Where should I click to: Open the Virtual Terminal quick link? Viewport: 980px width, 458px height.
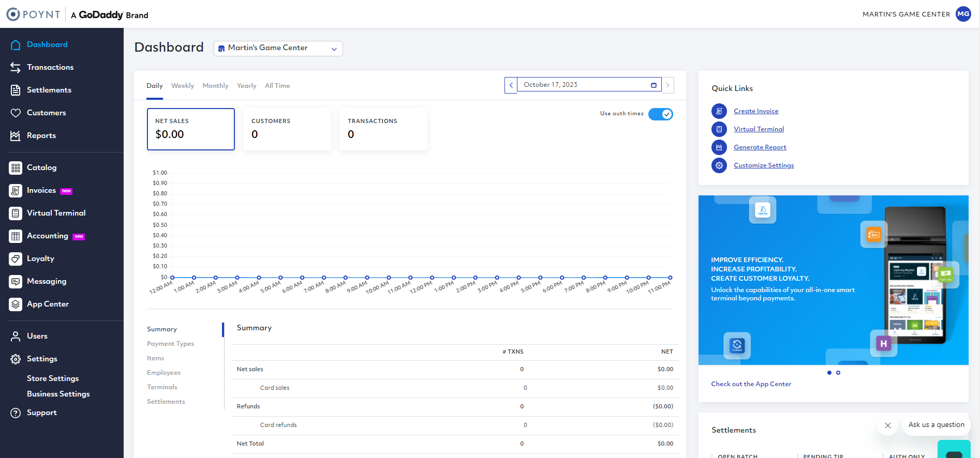click(759, 129)
